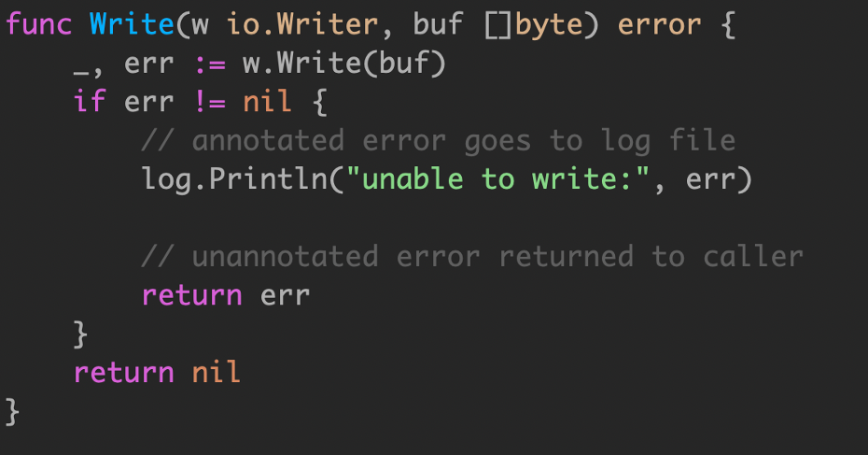Click the error return type in signature
This screenshot has height=455, width=868.
coord(659,25)
